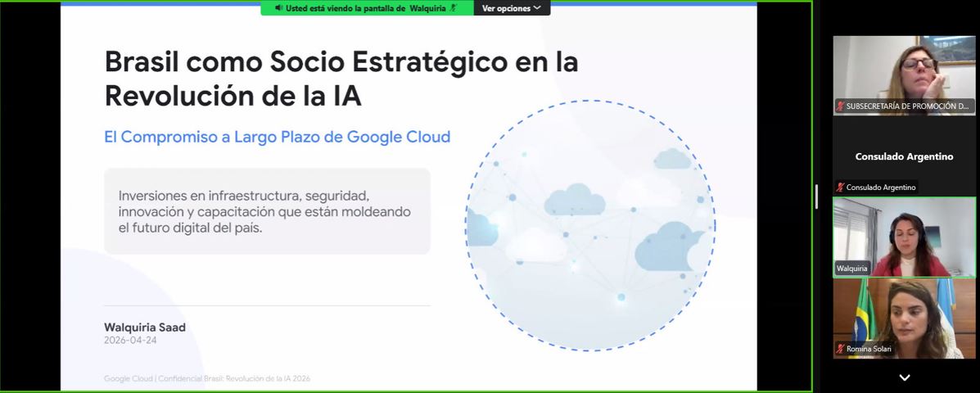Select Walquiria's video thumbnail
The image size is (980, 393).
(904, 237)
